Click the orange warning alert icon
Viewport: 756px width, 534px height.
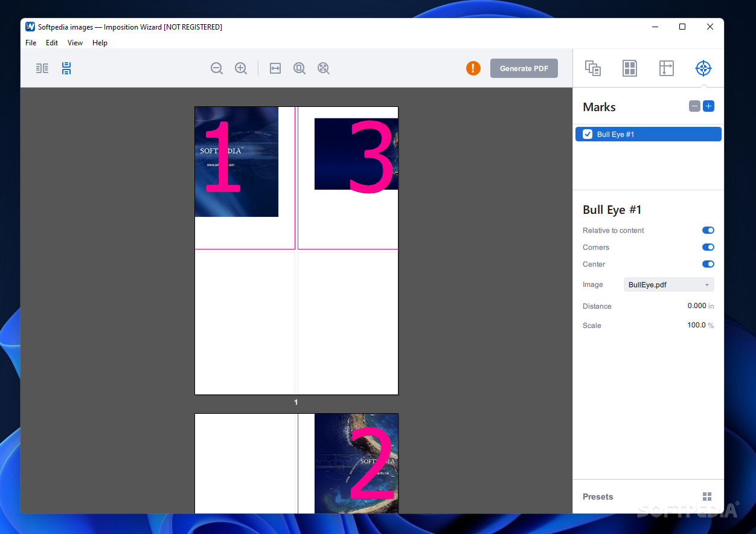(473, 68)
